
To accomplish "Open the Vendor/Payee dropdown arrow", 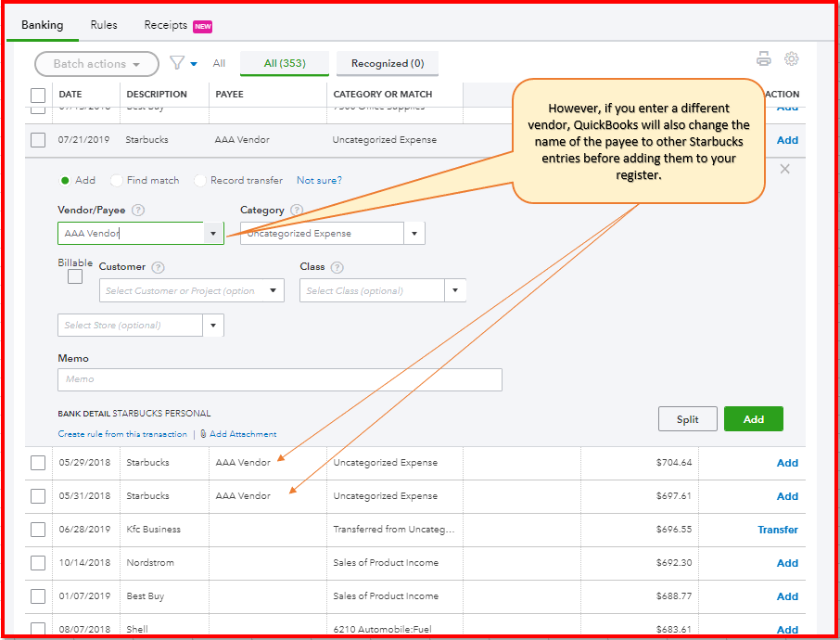I will click(213, 233).
